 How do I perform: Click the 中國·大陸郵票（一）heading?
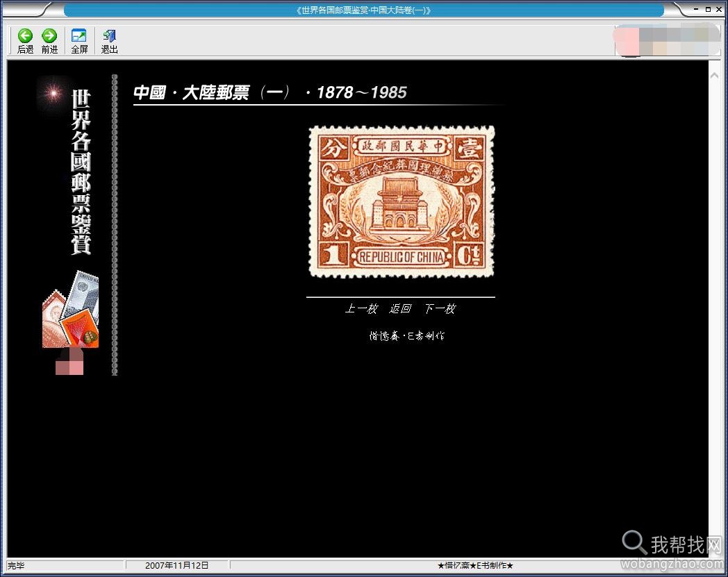(270, 92)
